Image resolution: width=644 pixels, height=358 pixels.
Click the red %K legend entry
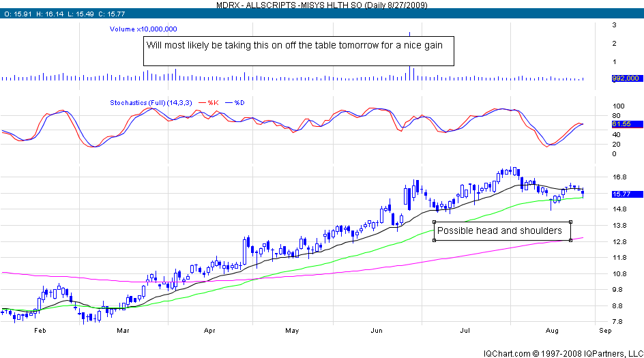(209, 103)
